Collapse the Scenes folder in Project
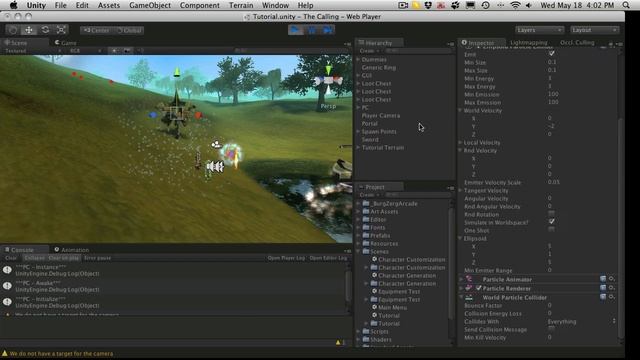Image resolution: width=640 pixels, height=360 pixels. [x=359, y=251]
